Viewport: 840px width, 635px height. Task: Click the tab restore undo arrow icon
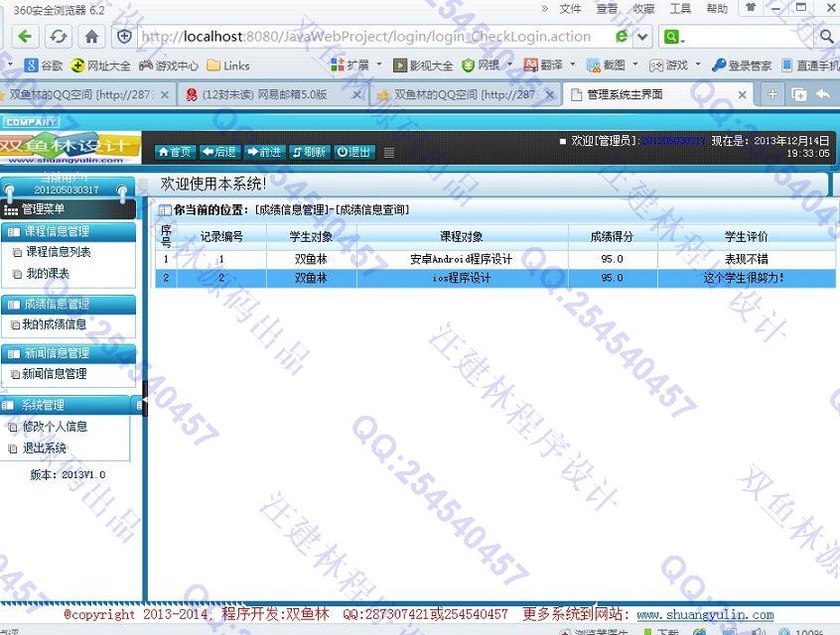click(x=823, y=95)
